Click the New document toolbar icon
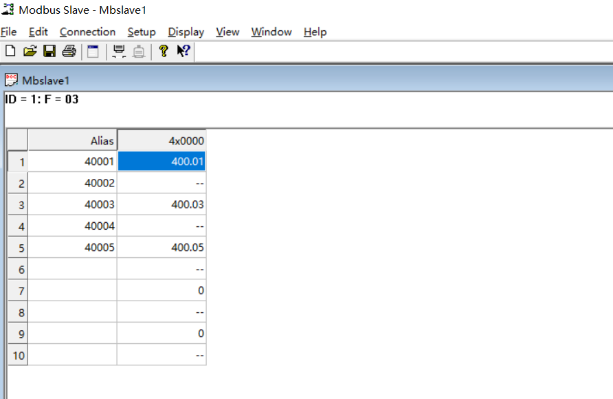 coord(10,51)
